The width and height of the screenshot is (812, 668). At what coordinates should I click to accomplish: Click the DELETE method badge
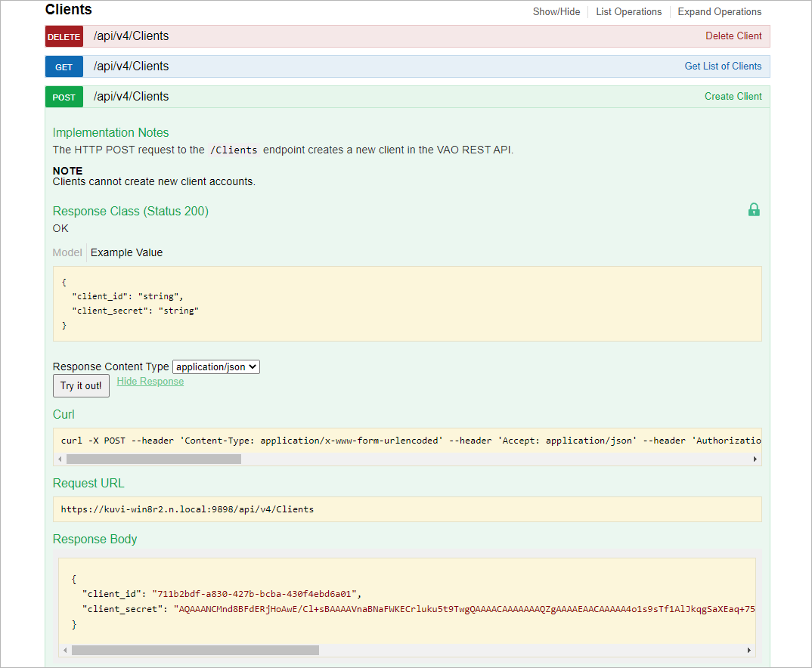point(64,36)
